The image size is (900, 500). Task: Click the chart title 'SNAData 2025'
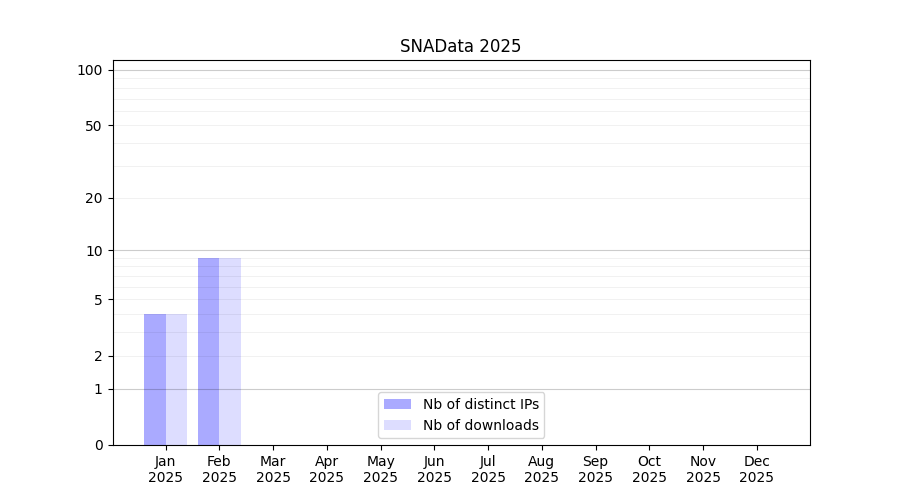coord(460,46)
